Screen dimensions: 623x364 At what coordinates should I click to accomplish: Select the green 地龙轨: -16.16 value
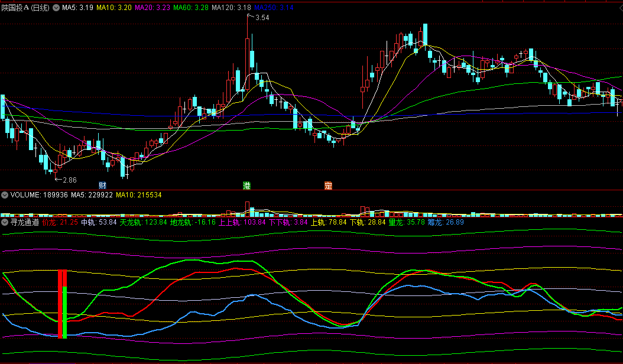pyautogui.click(x=193, y=222)
